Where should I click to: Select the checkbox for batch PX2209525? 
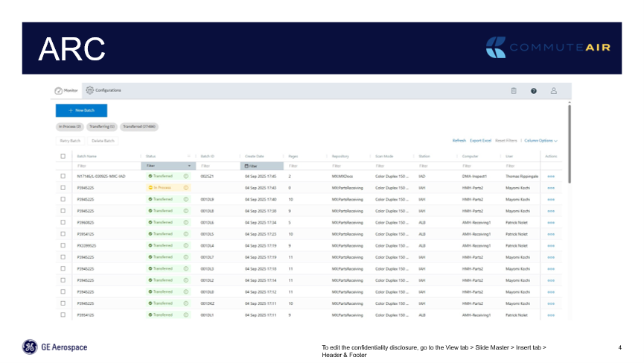63,245
